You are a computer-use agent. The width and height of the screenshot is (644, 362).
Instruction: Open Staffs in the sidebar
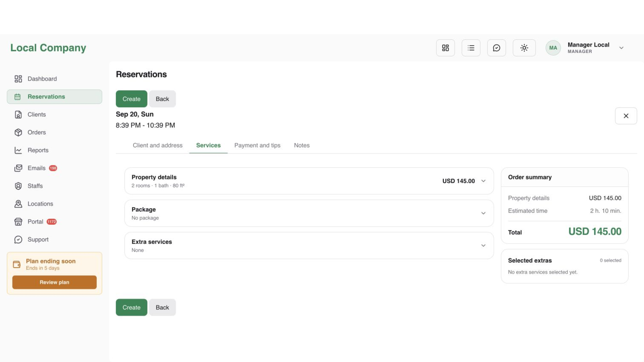tap(54, 186)
